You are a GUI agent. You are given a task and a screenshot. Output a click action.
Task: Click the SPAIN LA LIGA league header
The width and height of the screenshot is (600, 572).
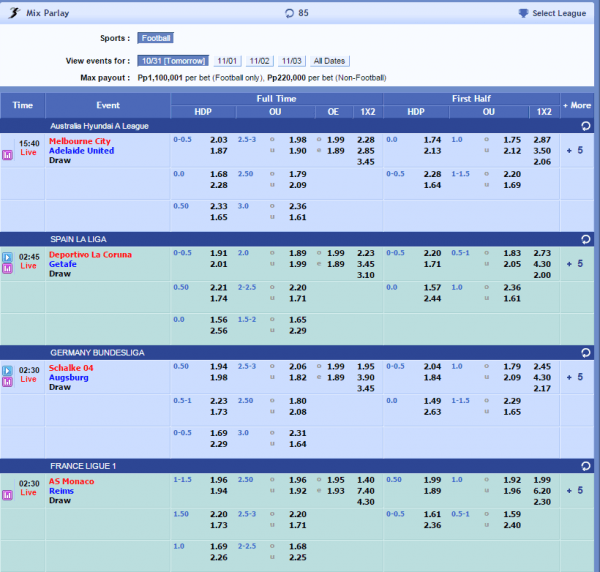(x=78, y=239)
